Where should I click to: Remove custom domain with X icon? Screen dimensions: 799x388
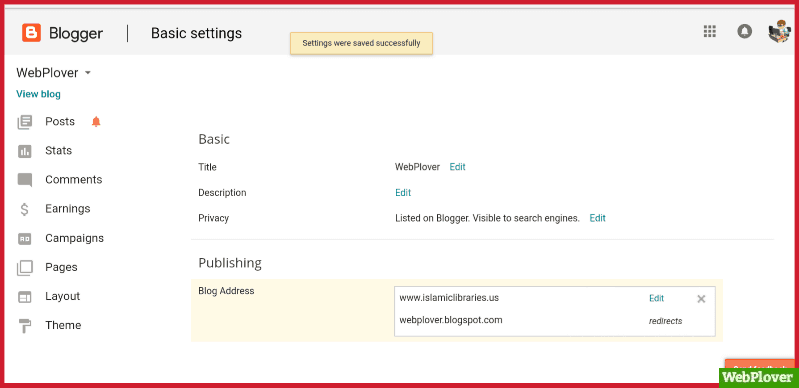[x=701, y=299]
